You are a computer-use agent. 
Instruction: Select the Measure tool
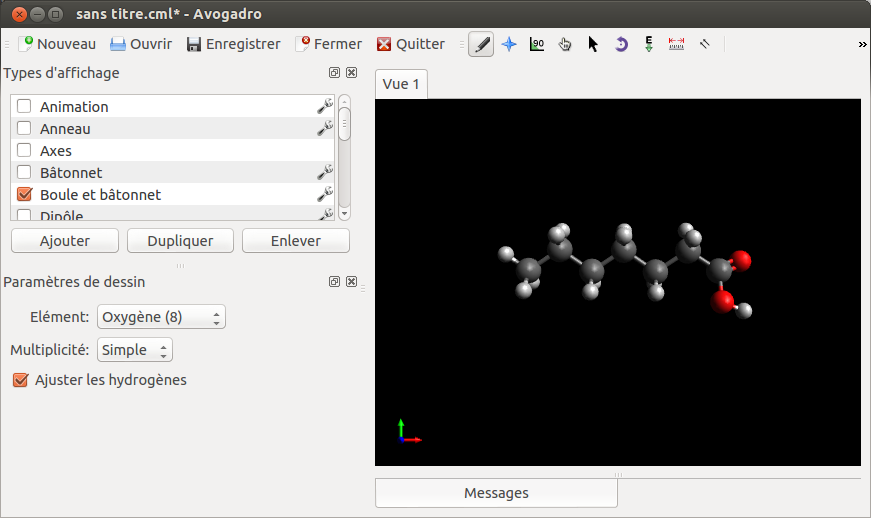coord(676,44)
